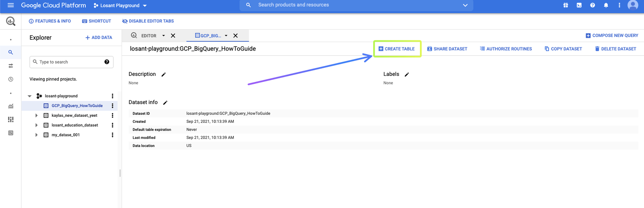Open actions menu for losant_education_dataset
644x208 pixels.
(112, 125)
